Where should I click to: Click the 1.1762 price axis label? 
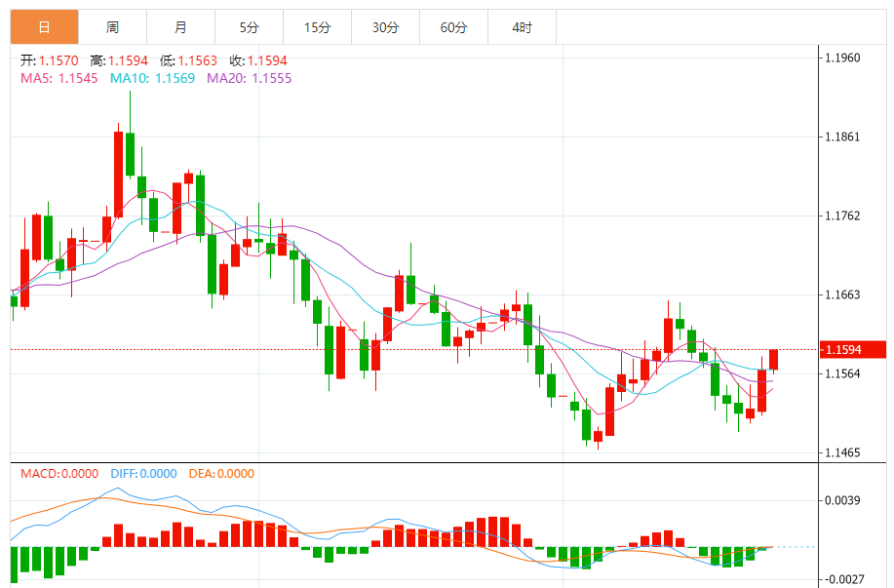point(842,216)
